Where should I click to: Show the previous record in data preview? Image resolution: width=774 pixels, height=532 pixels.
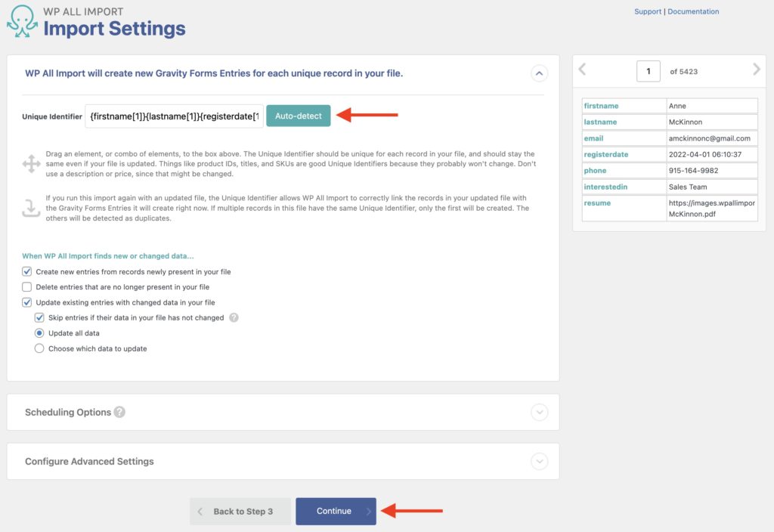coord(582,69)
